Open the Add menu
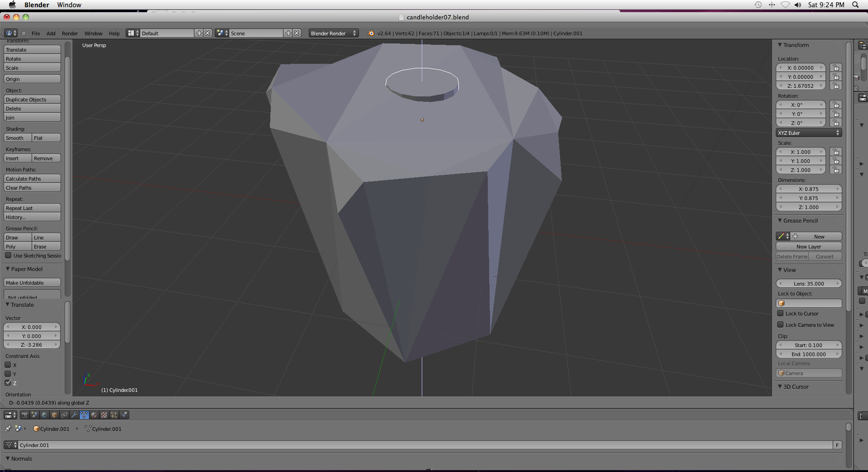868x472 pixels. pos(51,33)
